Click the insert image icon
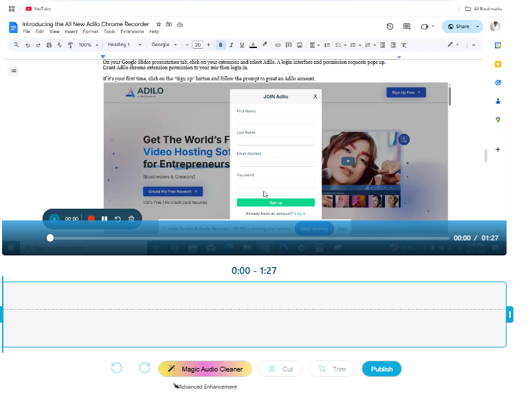The image size is (532, 401). point(300,45)
